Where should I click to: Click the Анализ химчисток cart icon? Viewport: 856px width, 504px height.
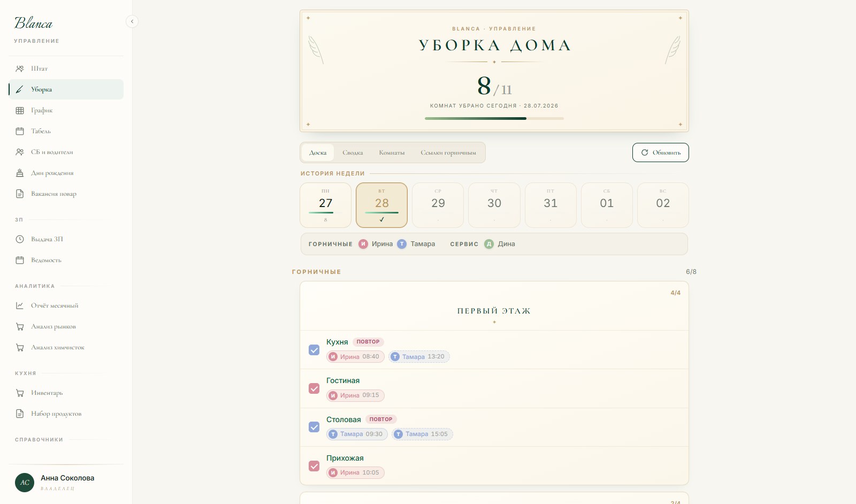(x=20, y=347)
